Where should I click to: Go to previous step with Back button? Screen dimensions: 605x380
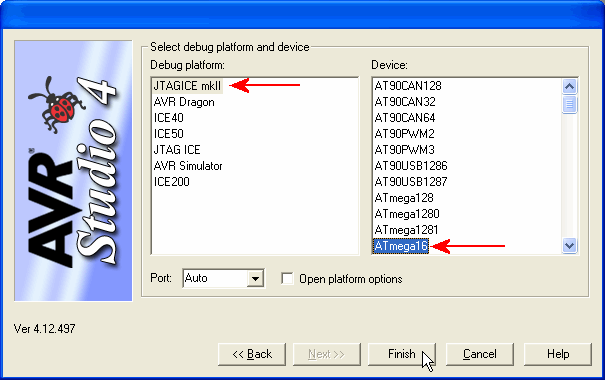click(x=252, y=354)
